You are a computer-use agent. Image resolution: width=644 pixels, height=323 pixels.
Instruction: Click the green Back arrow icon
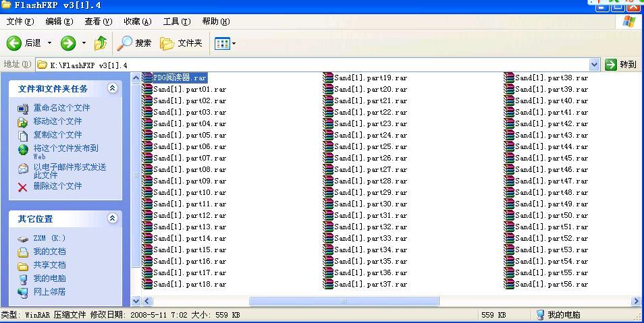click(14, 43)
